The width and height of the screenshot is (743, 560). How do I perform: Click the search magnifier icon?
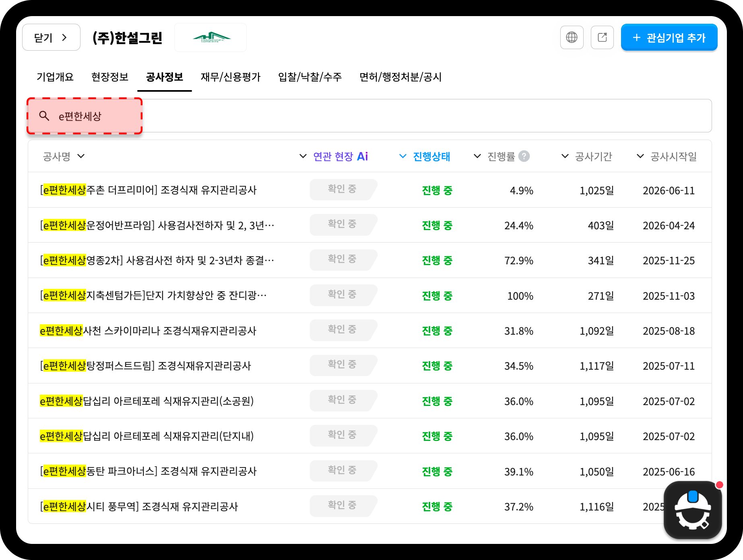(44, 116)
